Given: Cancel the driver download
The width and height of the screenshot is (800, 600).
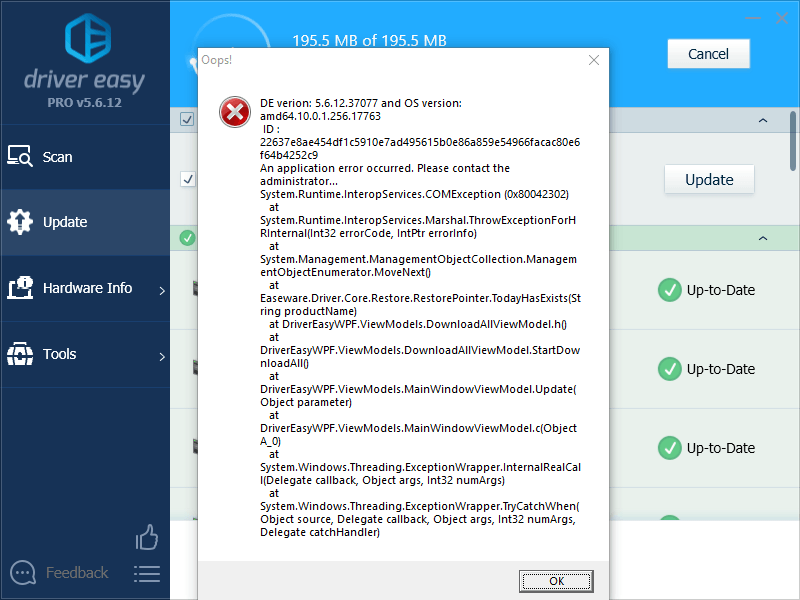Looking at the screenshot, I should pos(709,54).
